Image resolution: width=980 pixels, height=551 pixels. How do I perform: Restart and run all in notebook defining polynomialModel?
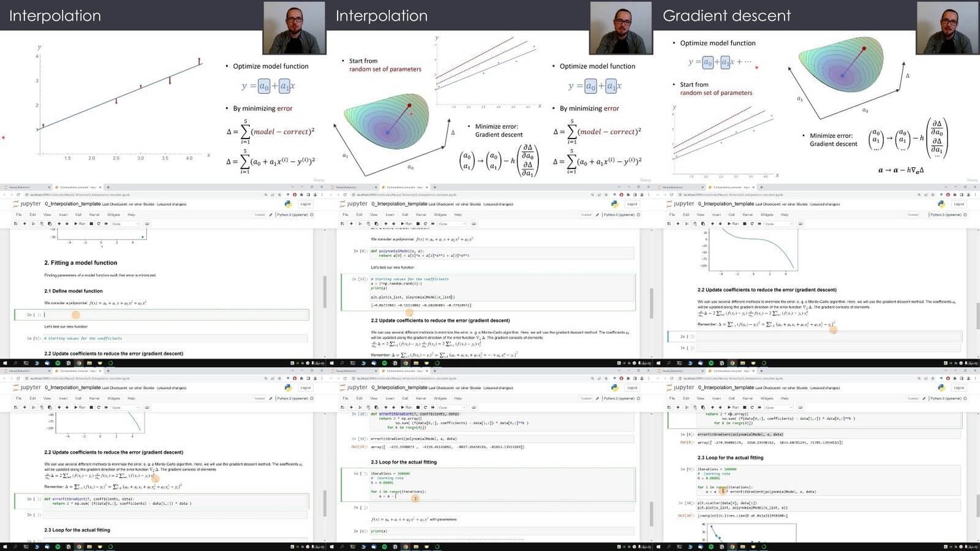[432, 224]
